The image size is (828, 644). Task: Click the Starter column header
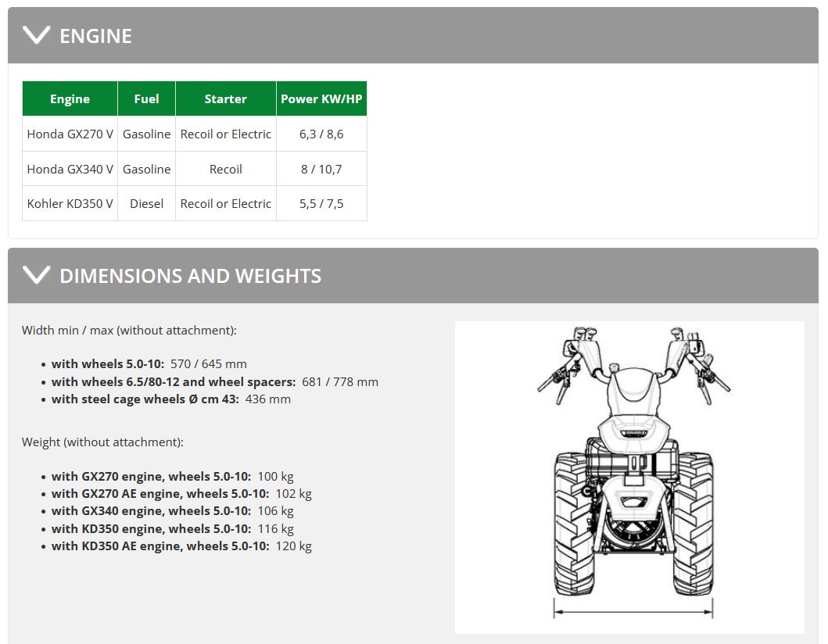pyautogui.click(x=225, y=99)
